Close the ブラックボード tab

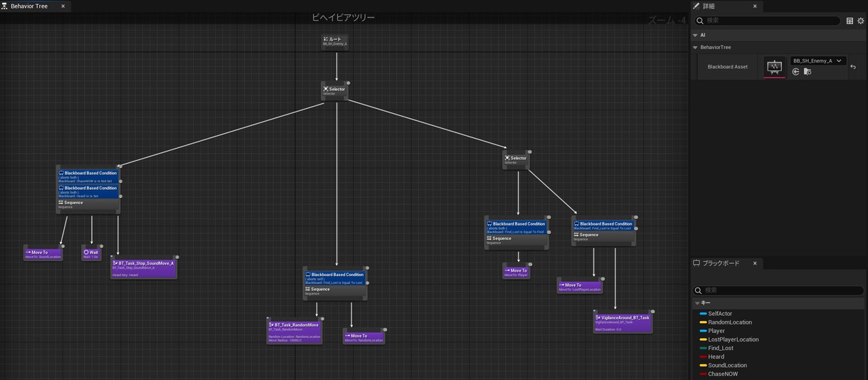pyautogui.click(x=755, y=263)
